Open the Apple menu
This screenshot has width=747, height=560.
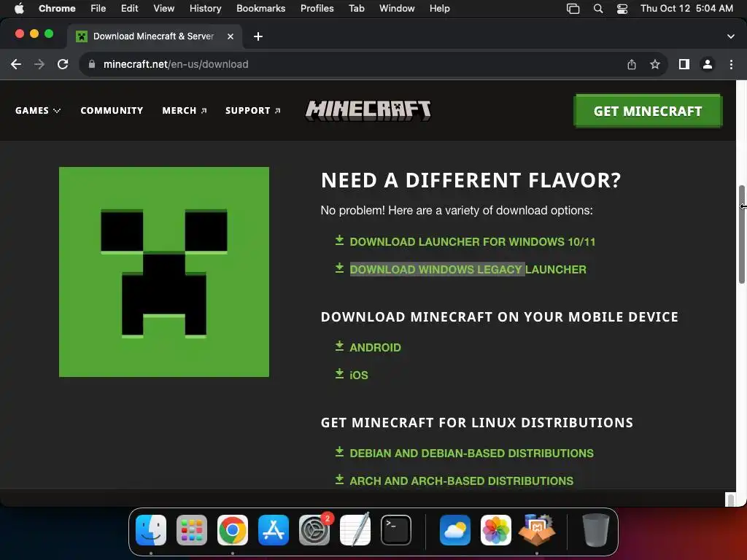tap(19, 9)
